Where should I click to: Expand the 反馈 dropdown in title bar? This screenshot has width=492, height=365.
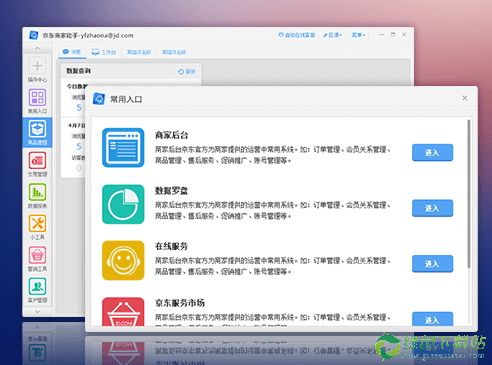click(332, 35)
